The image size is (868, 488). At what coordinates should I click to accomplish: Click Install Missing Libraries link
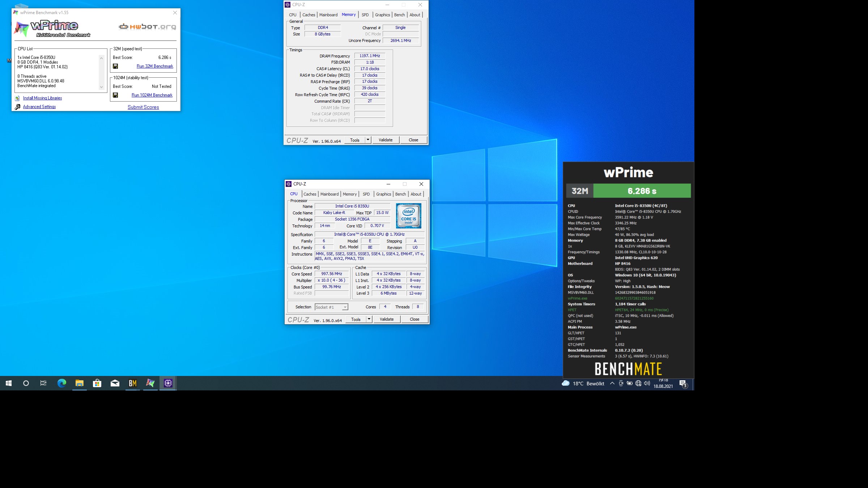click(42, 98)
